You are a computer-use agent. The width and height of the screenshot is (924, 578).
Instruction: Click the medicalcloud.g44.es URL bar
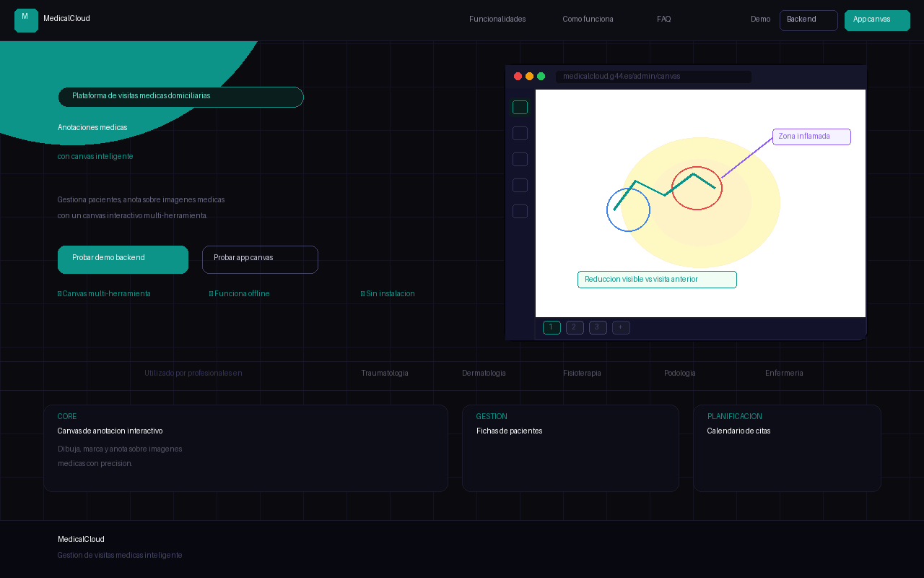pos(653,77)
